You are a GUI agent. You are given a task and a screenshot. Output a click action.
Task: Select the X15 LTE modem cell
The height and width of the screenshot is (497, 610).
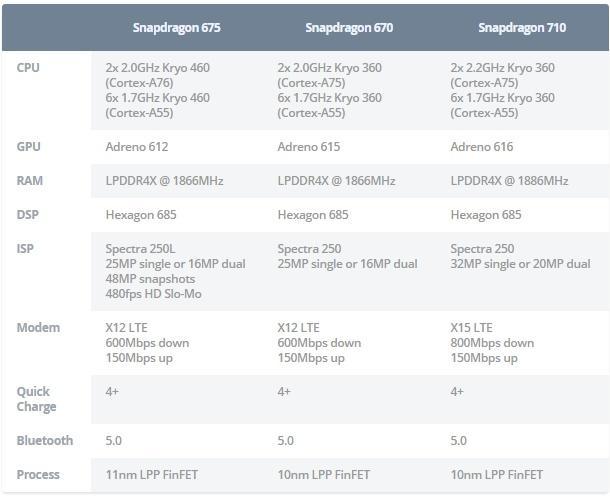coord(472,327)
